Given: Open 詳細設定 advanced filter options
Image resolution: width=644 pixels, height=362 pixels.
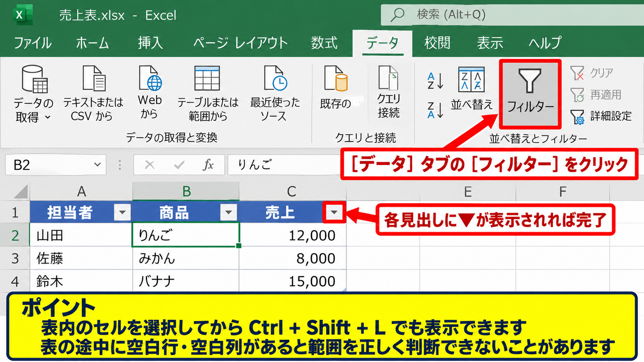Looking at the screenshot, I should [x=601, y=116].
